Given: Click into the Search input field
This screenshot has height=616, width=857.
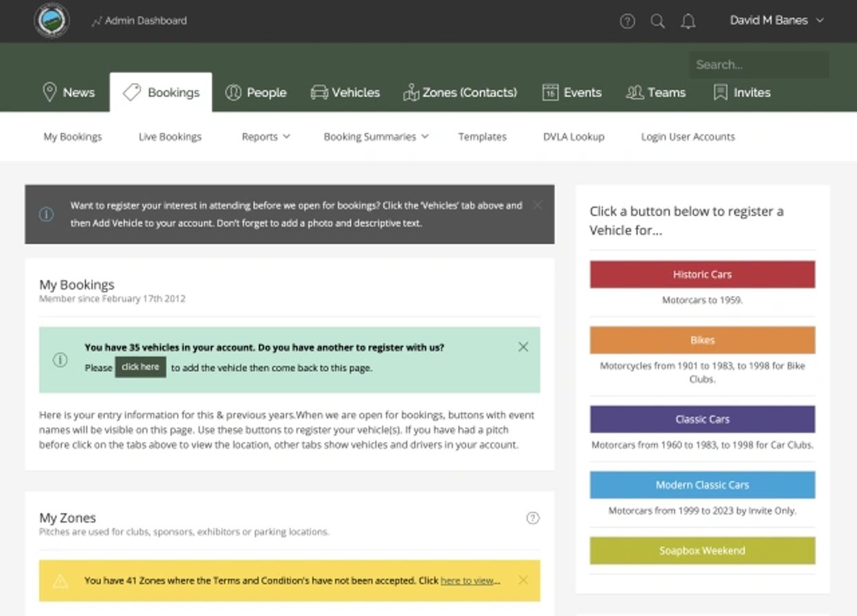Looking at the screenshot, I should click(758, 65).
